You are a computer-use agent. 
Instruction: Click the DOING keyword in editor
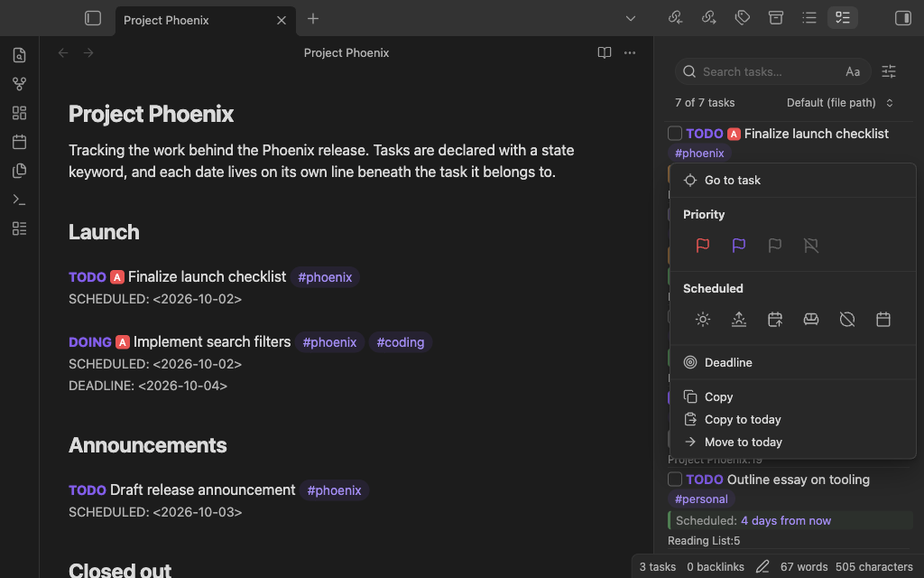point(90,342)
